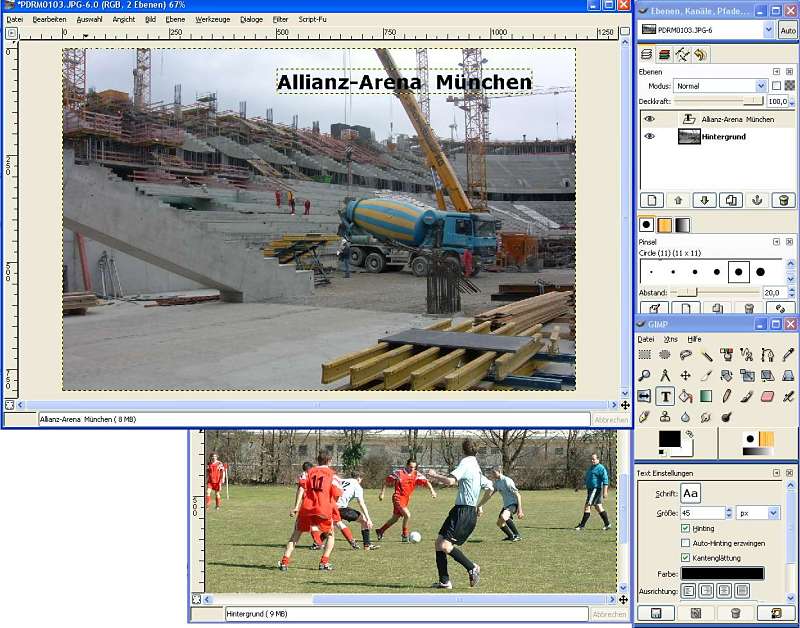
Task: Open the px size unit dropdown
Action: point(758,513)
